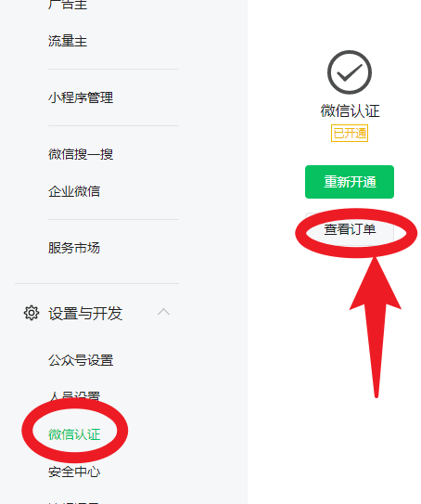Click the 微信认证 heading on the card

(350, 110)
